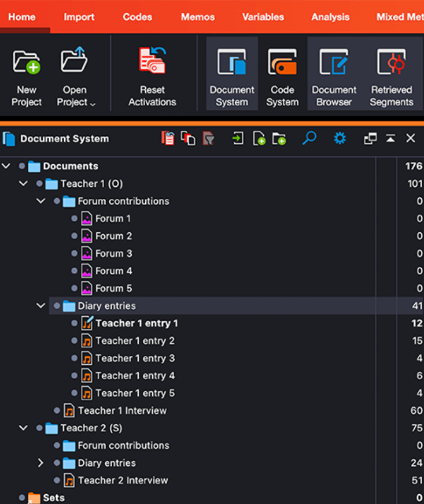Activate Teacher 1 (O) via its circle
The image size is (424, 504).
[39, 184]
